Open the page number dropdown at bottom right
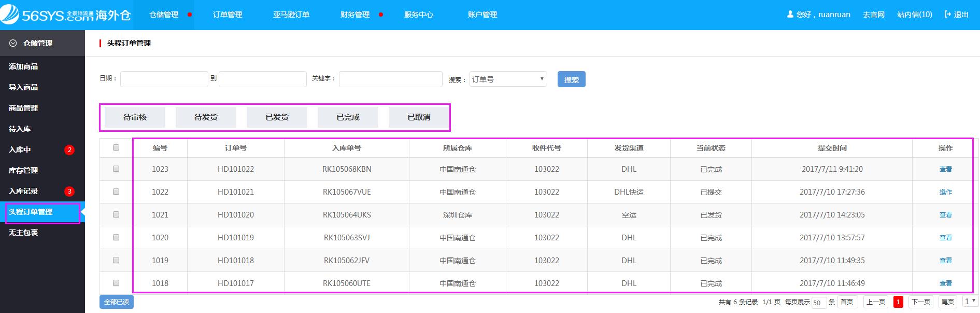 [969, 301]
